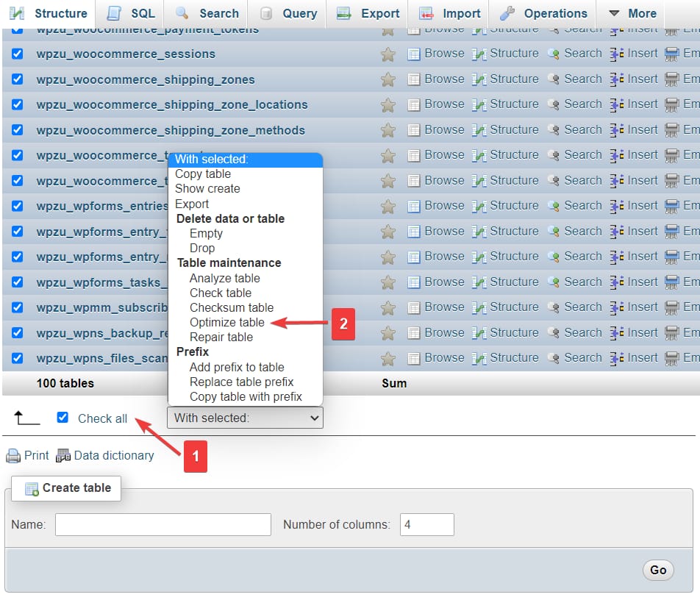Select Copy table with prefix option
The width and height of the screenshot is (700, 600).
pos(246,396)
